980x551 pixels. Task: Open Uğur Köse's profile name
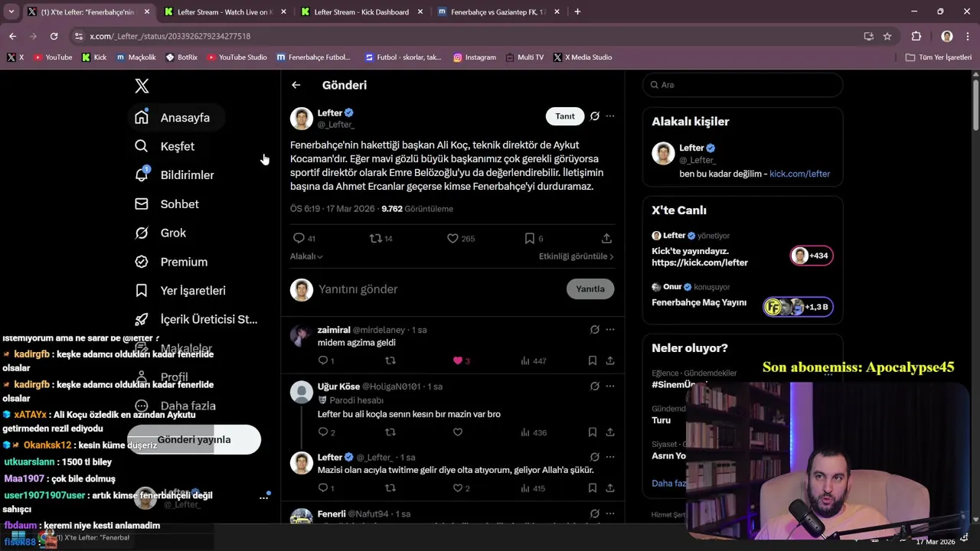(338, 386)
